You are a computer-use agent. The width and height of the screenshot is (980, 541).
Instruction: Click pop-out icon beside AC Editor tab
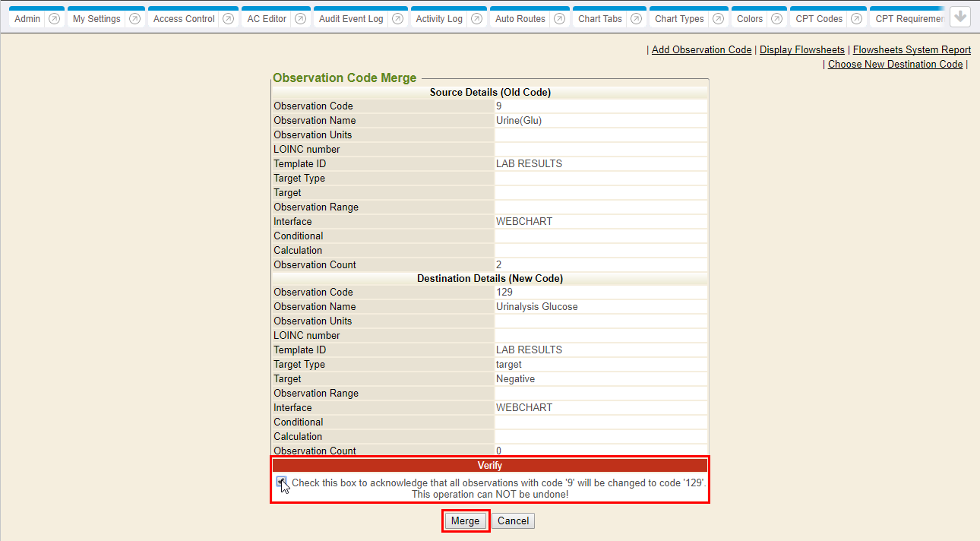tap(300, 19)
